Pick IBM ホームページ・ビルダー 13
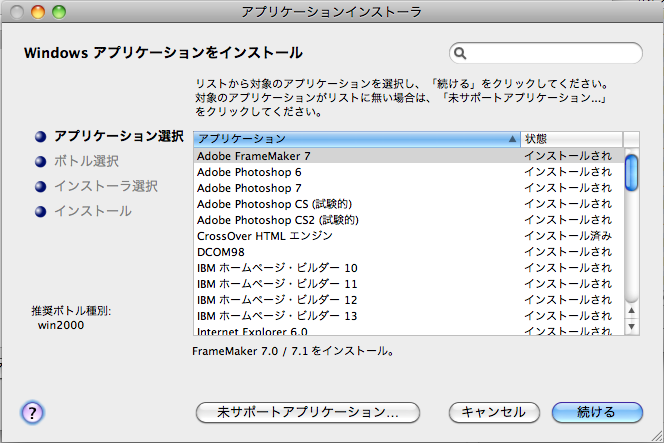 pos(408,316)
